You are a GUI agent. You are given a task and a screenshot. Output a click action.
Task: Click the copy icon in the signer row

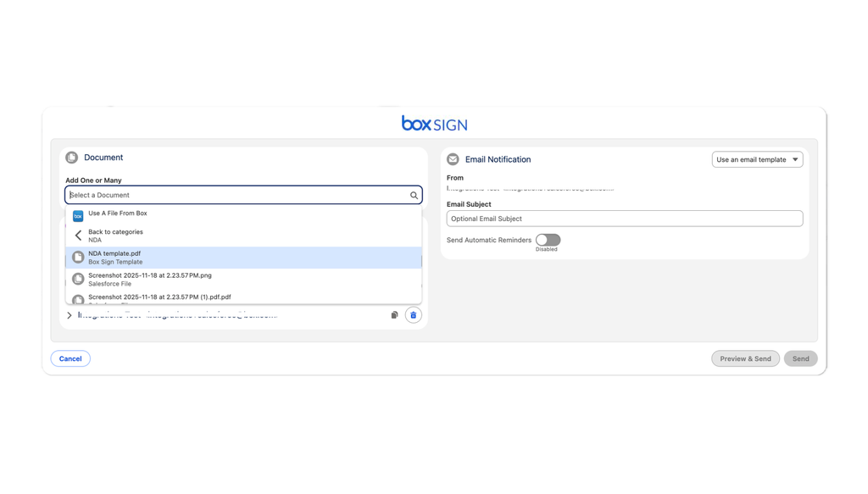coord(394,314)
